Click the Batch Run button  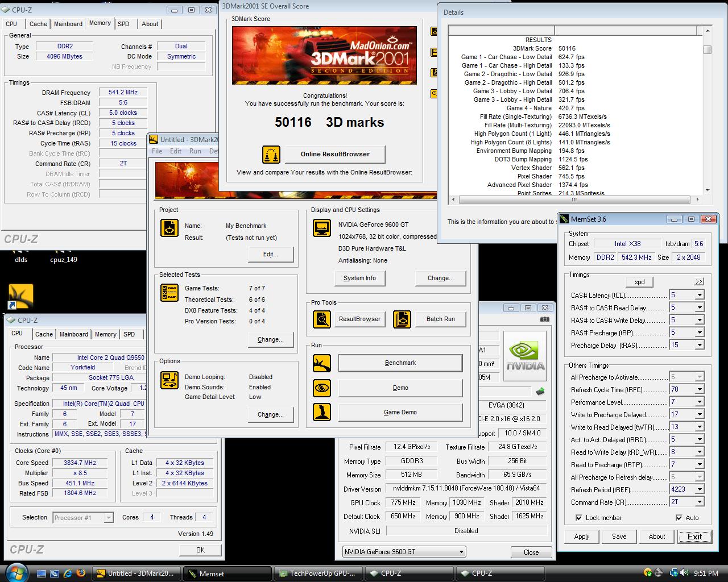[x=441, y=319]
